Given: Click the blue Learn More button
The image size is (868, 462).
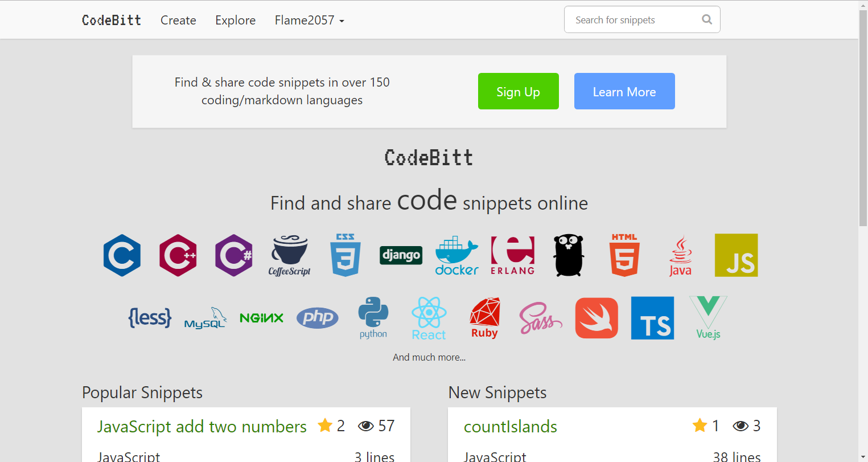Looking at the screenshot, I should pos(624,91).
